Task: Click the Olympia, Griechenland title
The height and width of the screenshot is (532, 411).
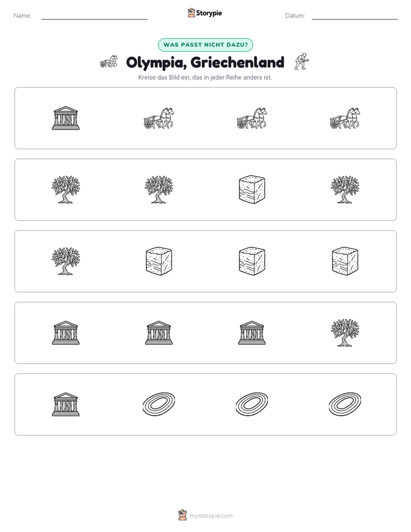Action: point(205,62)
